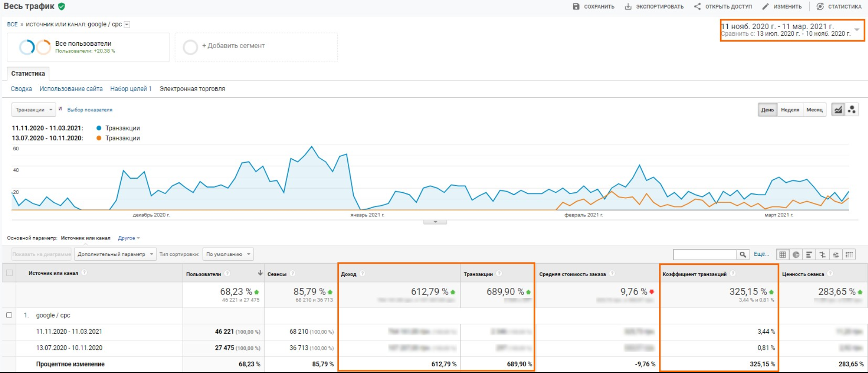868x373 pixels.
Task: Select the pivot table view icon
Action: [849, 254]
